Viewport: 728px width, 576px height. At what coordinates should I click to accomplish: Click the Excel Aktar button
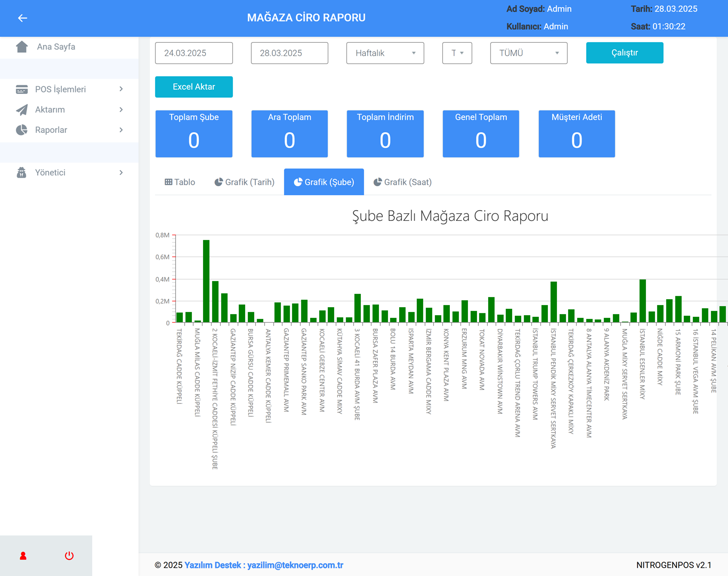pos(194,87)
